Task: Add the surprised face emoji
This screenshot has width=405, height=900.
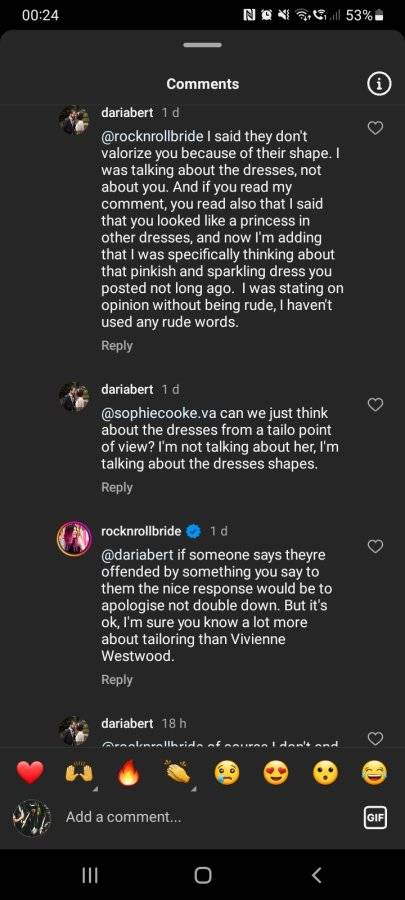Action: click(326, 774)
